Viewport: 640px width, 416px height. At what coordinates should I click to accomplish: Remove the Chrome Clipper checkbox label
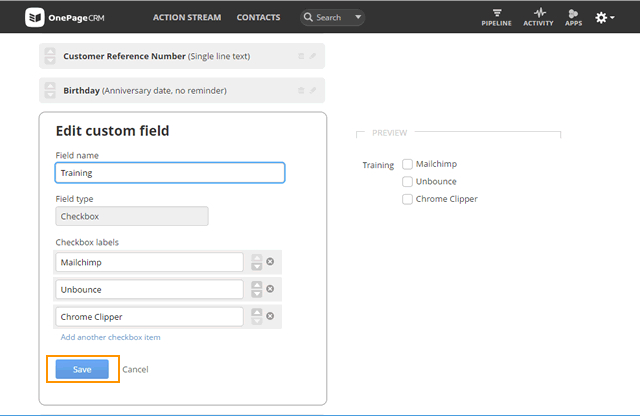point(270,316)
